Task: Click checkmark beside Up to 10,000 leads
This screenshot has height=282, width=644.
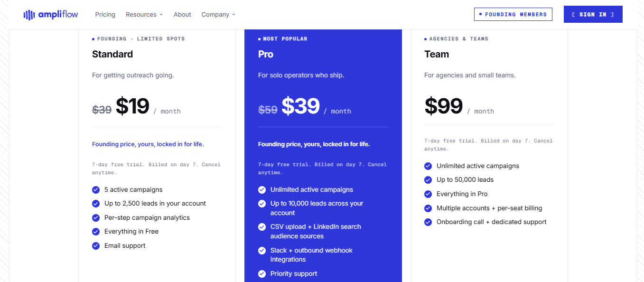Action: (262, 204)
